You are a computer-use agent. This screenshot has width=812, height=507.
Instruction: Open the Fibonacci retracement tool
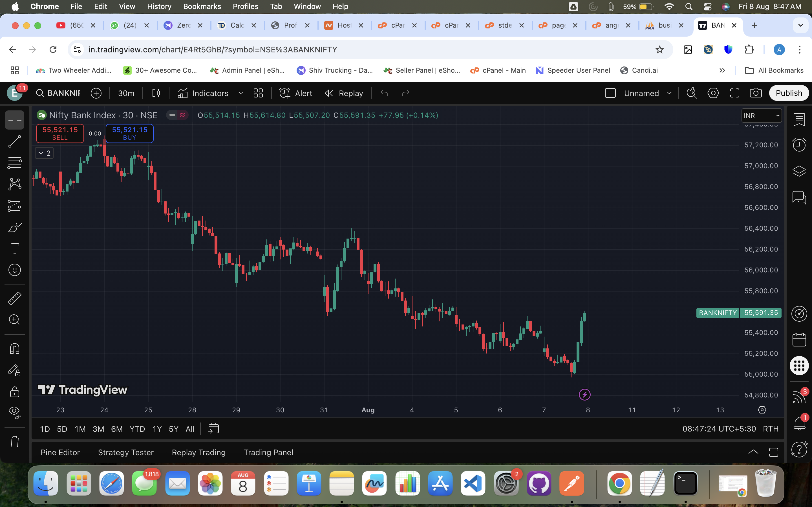[x=14, y=163]
